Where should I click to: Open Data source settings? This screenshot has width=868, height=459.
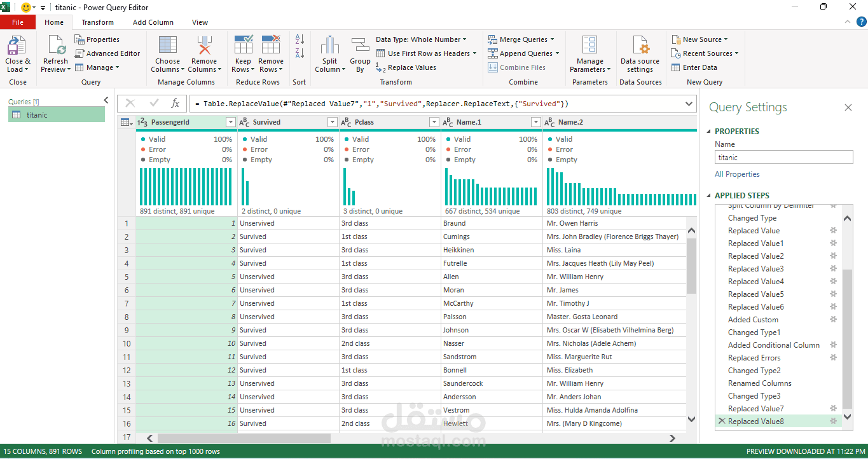[640, 54]
